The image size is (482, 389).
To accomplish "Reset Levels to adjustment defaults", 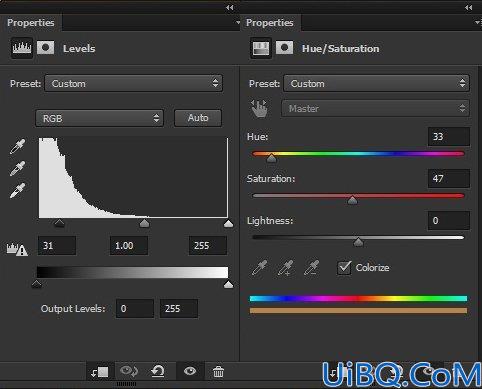I will tap(158, 371).
